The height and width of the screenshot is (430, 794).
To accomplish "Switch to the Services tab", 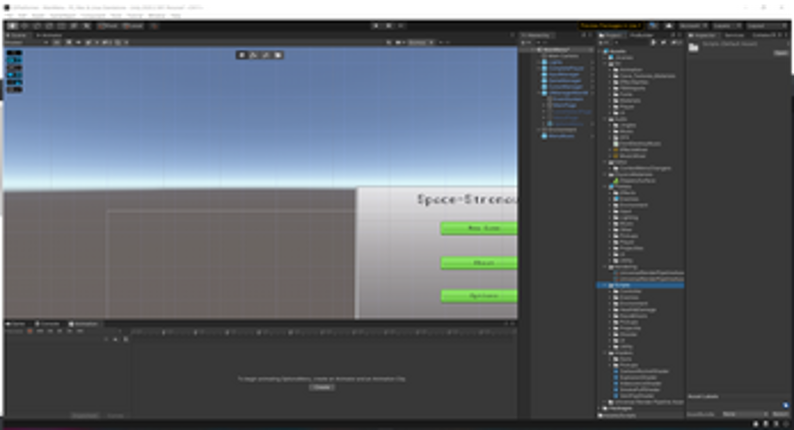I will [734, 35].
